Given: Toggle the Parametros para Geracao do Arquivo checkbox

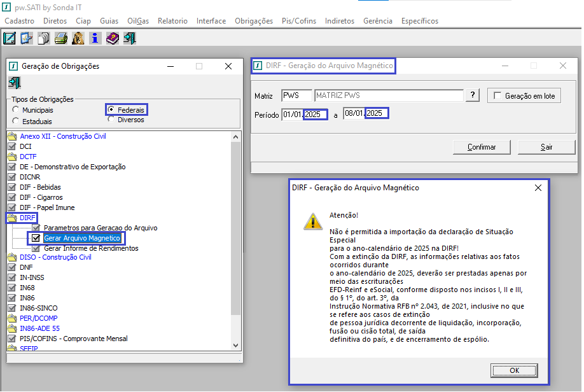Looking at the screenshot, I should [x=36, y=228].
